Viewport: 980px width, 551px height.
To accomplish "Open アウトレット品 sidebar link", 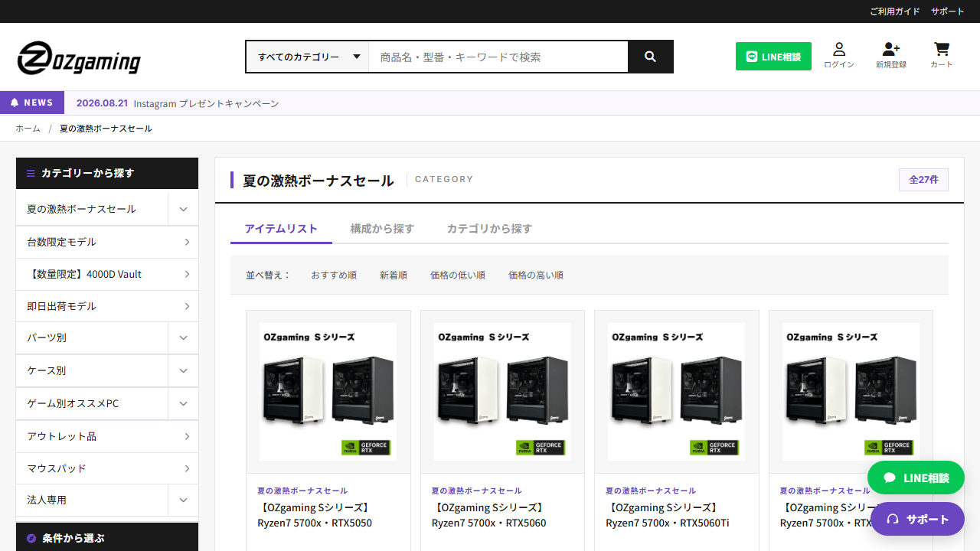I will (x=107, y=436).
